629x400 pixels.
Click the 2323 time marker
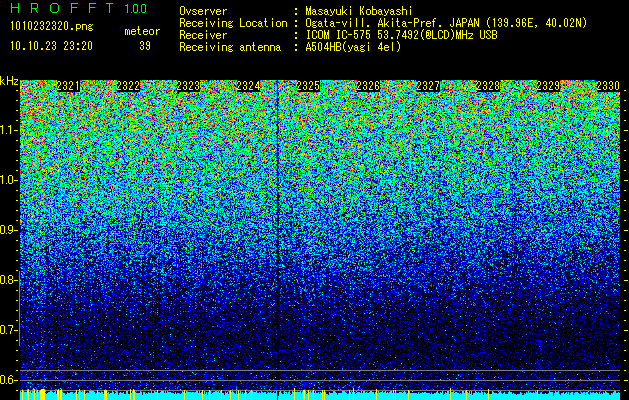point(188,86)
